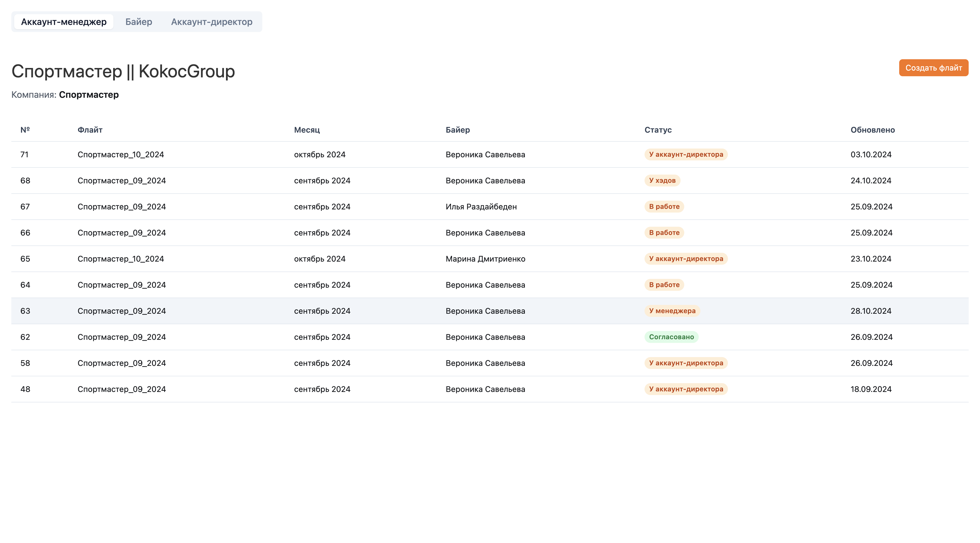980x543 pixels.
Task: Click октябрь 2024 in row 71
Action: pyautogui.click(x=320, y=154)
